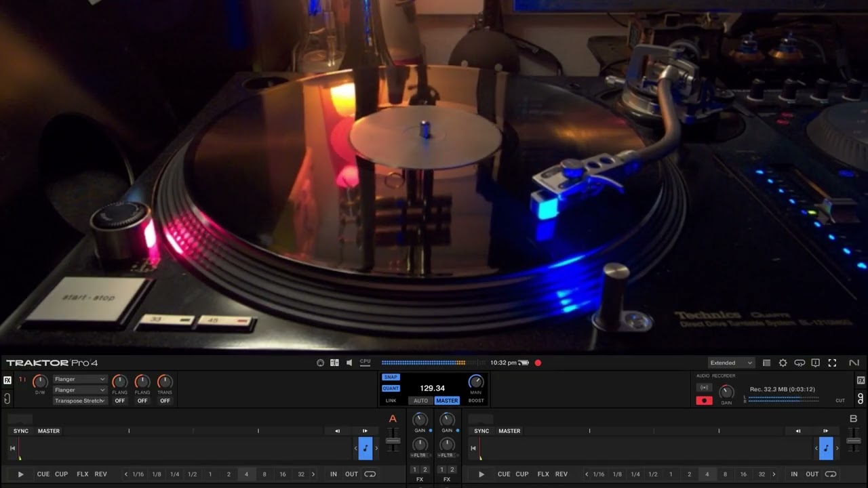Show larger loop sizes arrow on Deck B
The width and height of the screenshot is (868, 488).
click(774, 474)
